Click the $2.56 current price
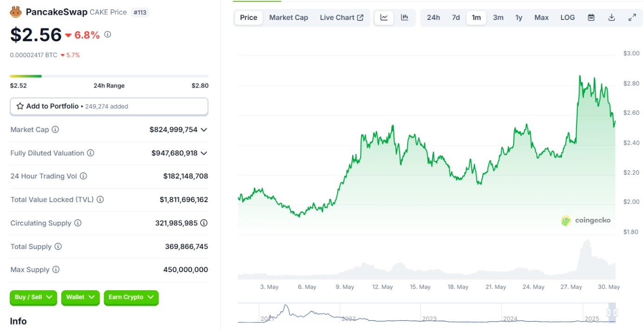Image resolution: width=644 pixels, height=331 pixels. coord(36,35)
